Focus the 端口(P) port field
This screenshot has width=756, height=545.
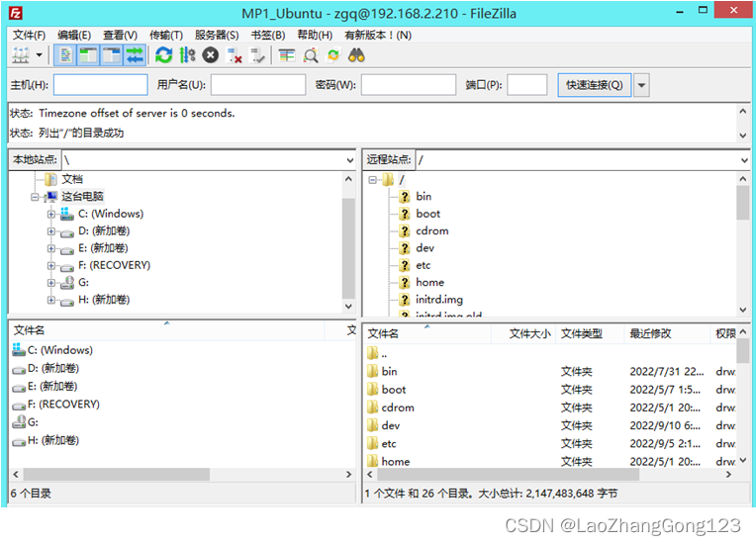coord(527,85)
